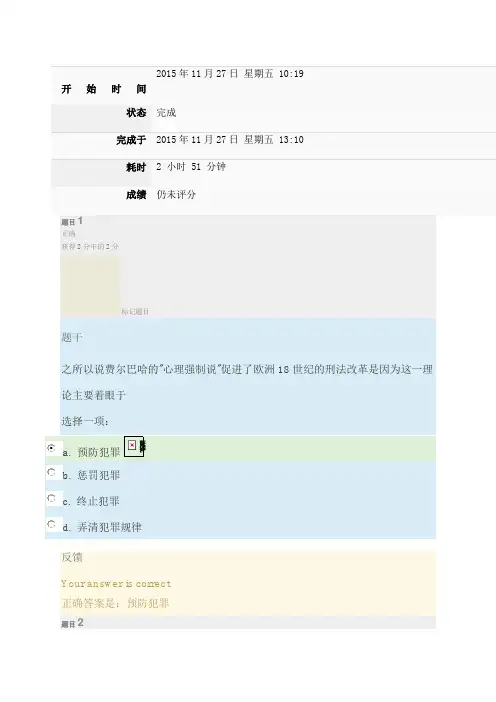Screen dimensions: 496x702
Task: Click the 题目 2 heading at bottom
Action: [x=72, y=623]
